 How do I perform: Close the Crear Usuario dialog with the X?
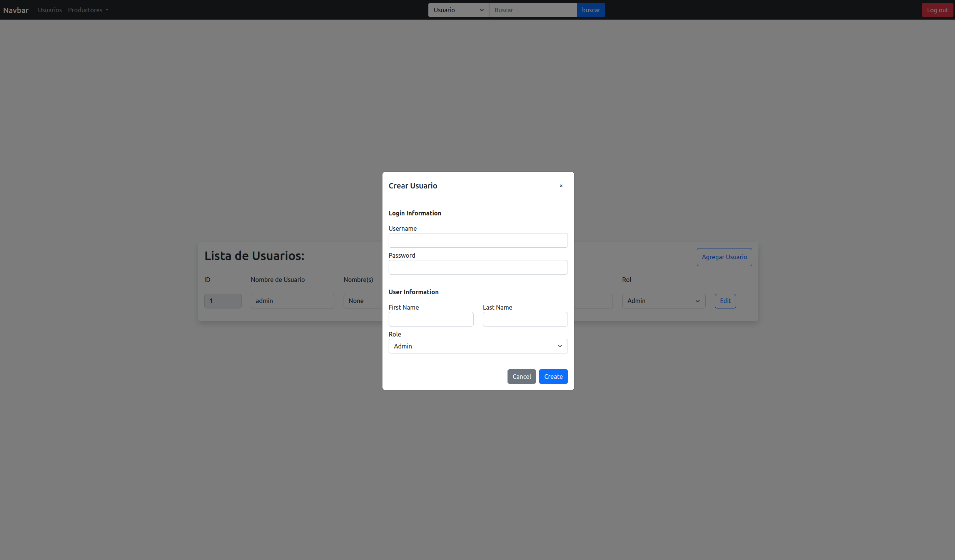(x=561, y=186)
